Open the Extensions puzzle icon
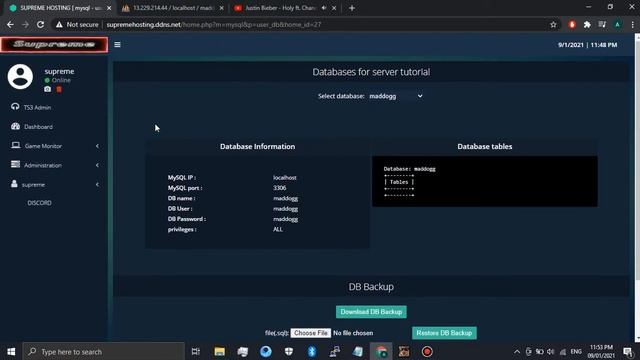 point(587,24)
